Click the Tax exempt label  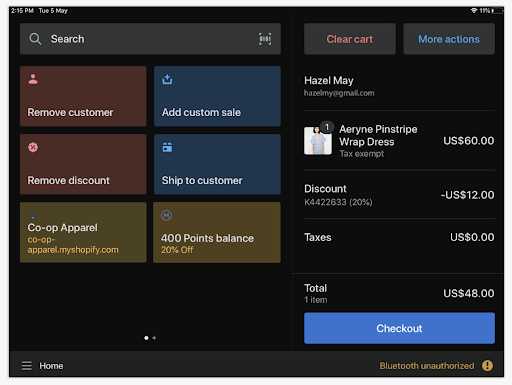pyautogui.click(x=362, y=154)
